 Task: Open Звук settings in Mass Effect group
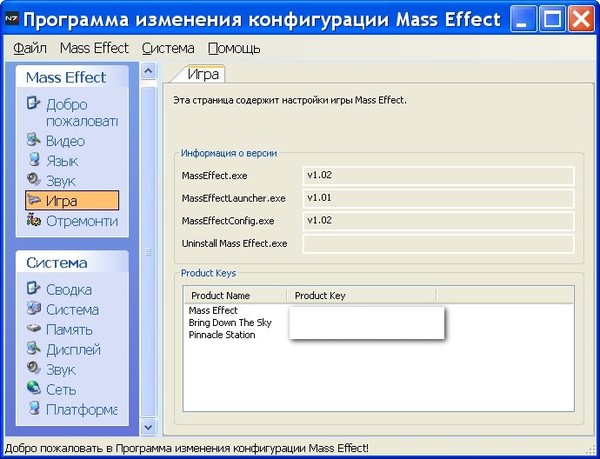click(61, 181)
